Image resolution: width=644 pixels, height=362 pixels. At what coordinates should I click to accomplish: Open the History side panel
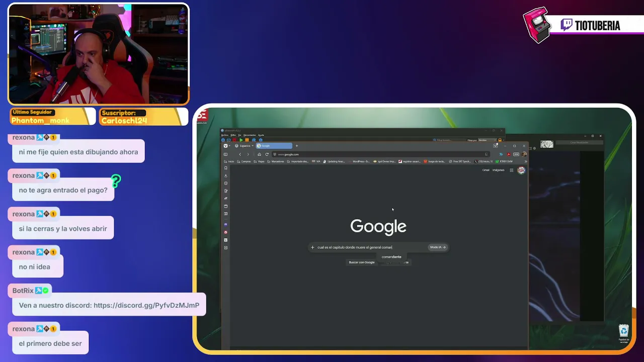(x=226, y=183)
